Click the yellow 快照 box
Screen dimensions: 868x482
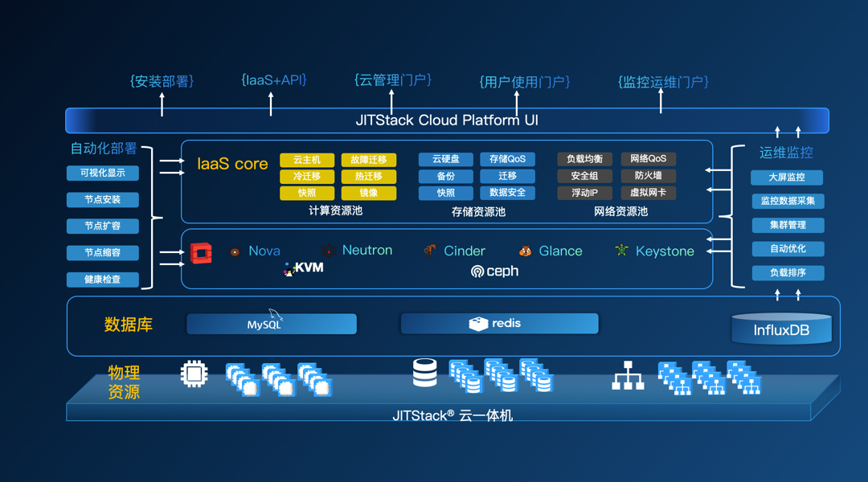tap(307, 193)
